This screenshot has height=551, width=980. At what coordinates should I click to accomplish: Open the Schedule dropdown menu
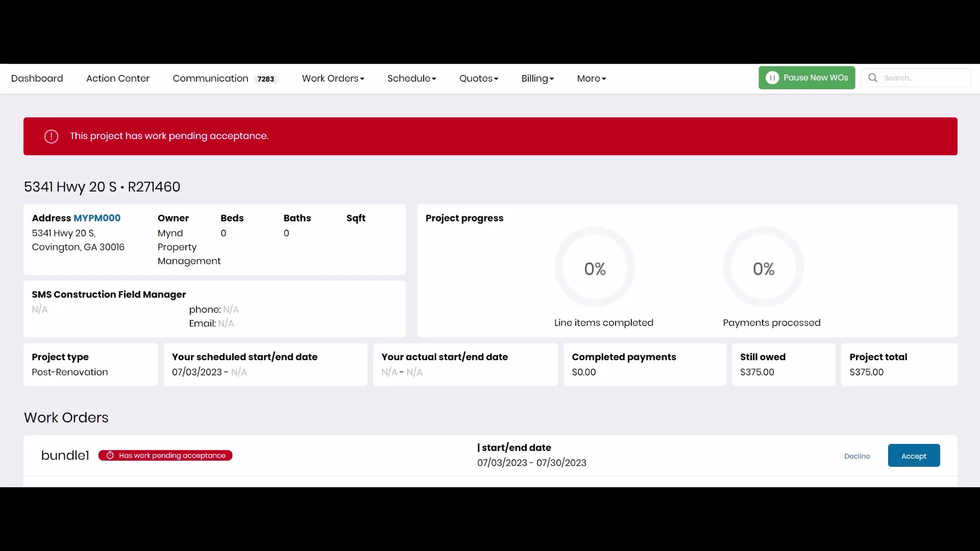pos(411,79)
